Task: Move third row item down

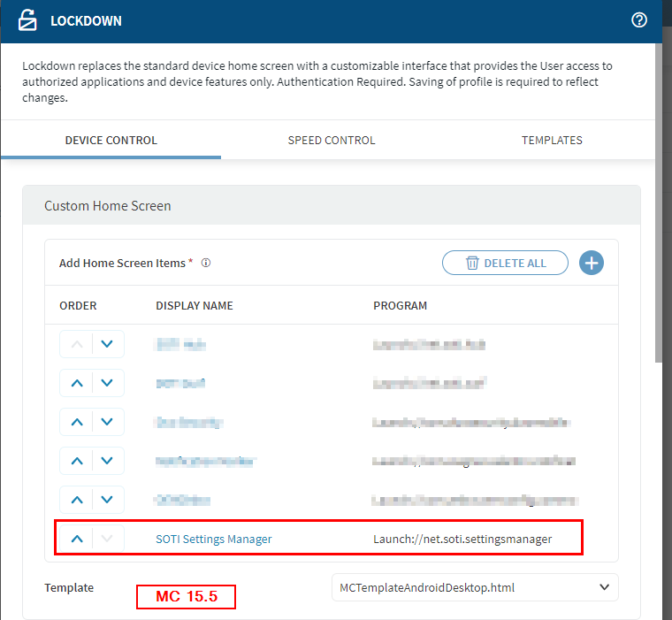Action: (x=107, y=422)
